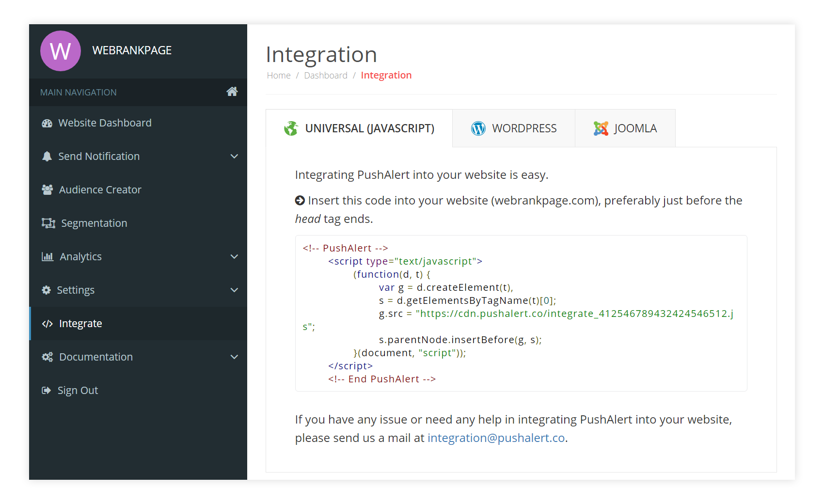The image size is (824, 504).
Task: Click the italic 'head' word
Action: point(308,219)
